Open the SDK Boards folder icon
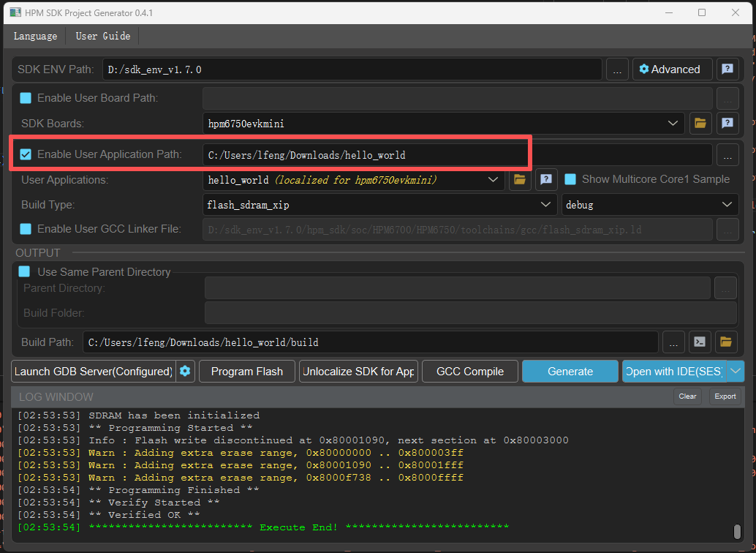 (700, 124)
